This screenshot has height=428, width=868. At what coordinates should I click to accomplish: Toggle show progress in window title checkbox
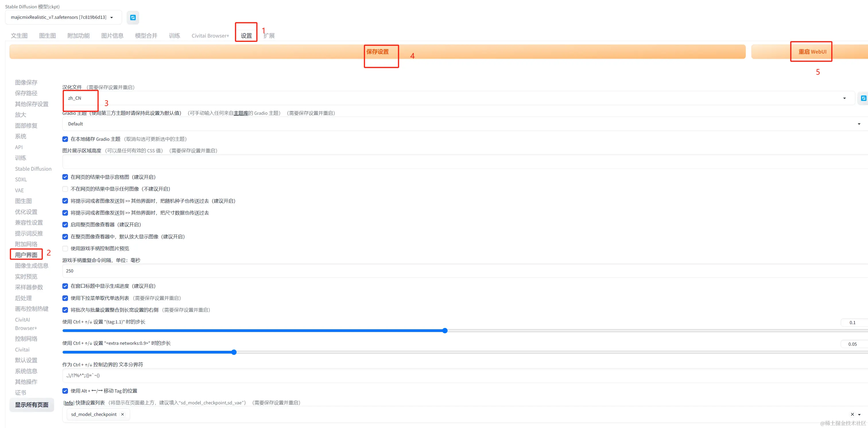pyautogui.click(x=65, y=286)
